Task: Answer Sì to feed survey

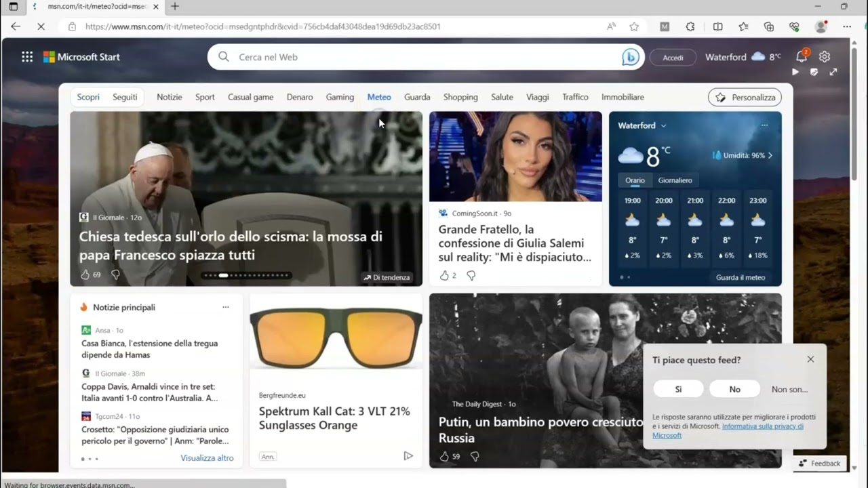Action: pyautogui.click(x=678, y=389)
